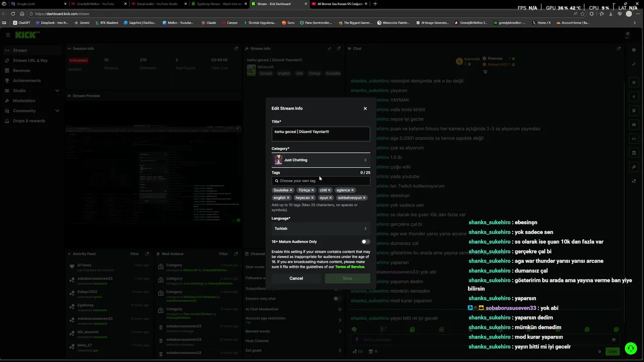644x362 pixels.
Task: Click the Minecraft category thumbnail in Stream info
Action: (251, 70)
